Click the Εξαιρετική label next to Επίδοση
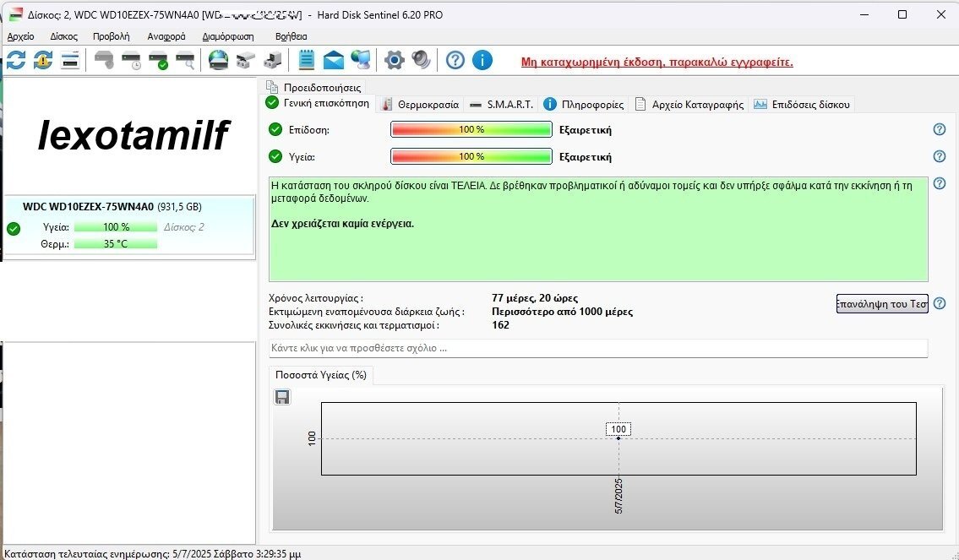This screenshot has width=959, height=560. click(586, 129)
